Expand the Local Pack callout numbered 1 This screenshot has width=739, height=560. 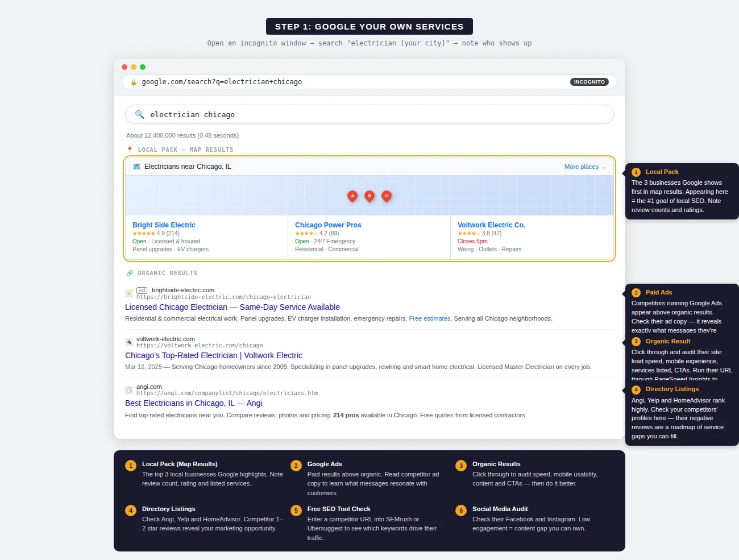tap(636, 172)
